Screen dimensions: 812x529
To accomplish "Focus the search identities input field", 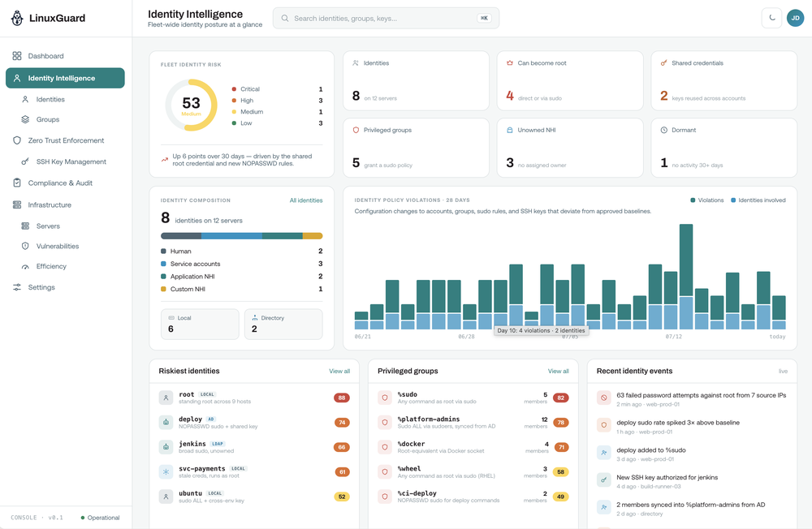I will pyautogui.click(x=386, y=18).
